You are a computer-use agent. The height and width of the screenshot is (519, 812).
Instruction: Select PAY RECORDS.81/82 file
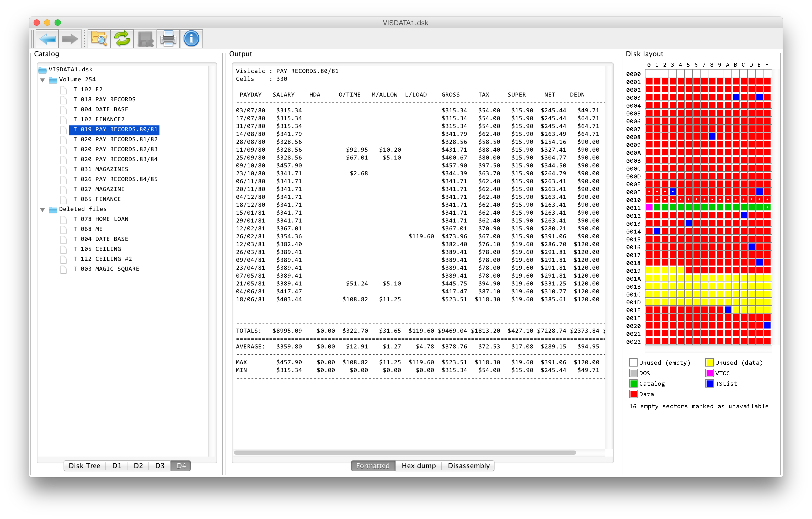click(115, 139)
